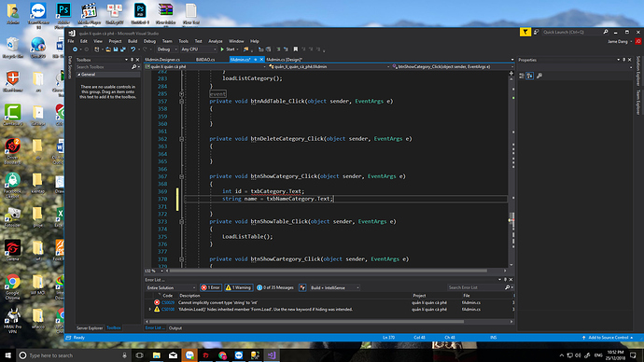This screenshot has width=644, height=362.
Task: Switch to the BillDAO.cs tab
Action: [205, 60]
